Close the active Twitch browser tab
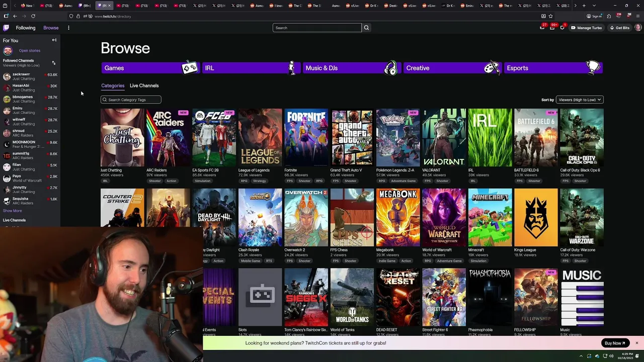This screenshot has height=362, width=644. click(109, 6)
